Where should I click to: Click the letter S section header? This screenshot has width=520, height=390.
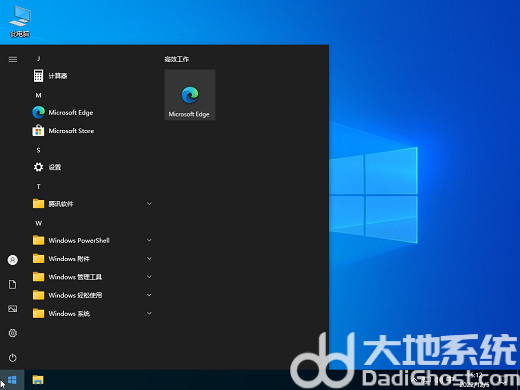tap(39, 150)
